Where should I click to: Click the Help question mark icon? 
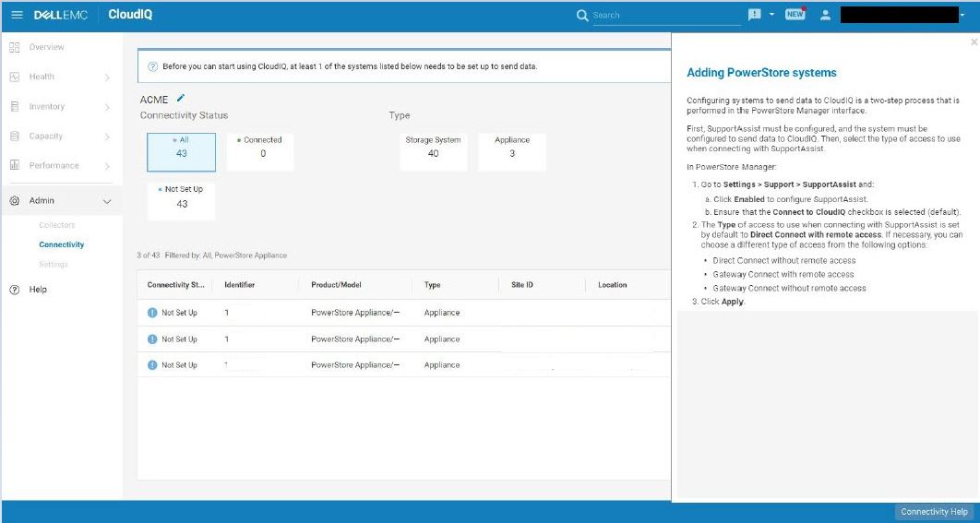15,290
